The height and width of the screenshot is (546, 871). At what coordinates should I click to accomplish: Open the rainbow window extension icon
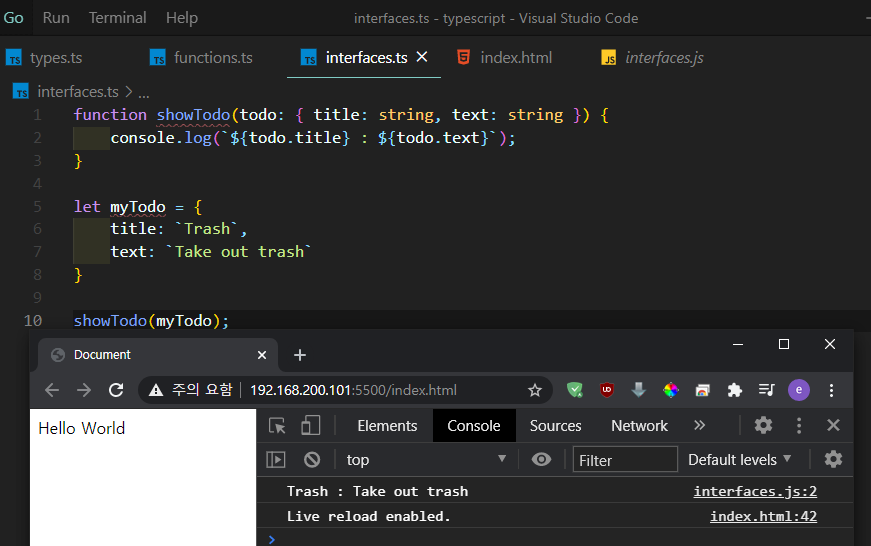[703, 390]
